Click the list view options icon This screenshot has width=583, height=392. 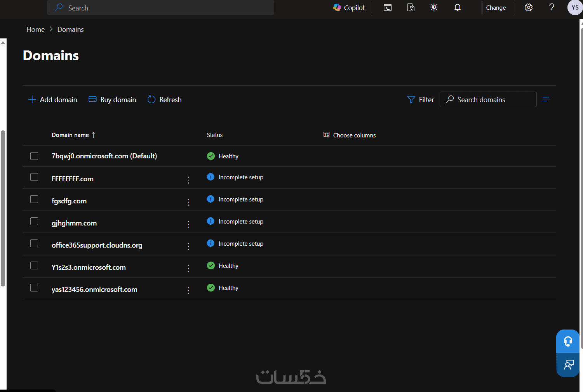tap(546, 99)
